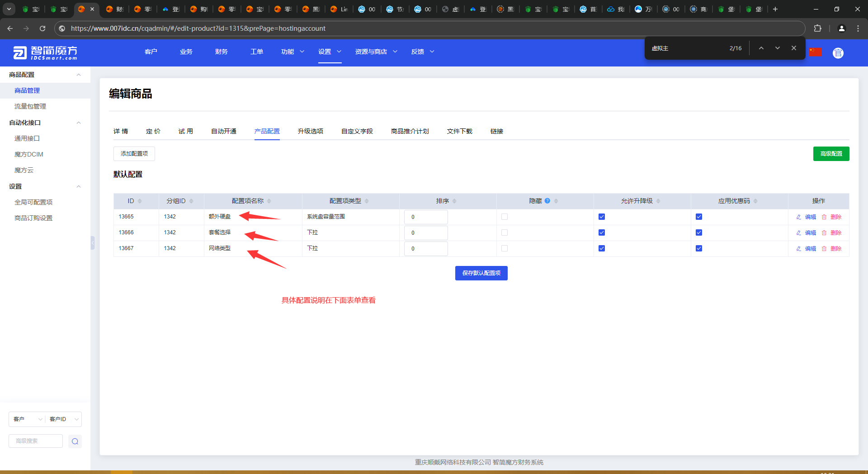Click the browser reload icon
The width and height of the screenshot is (868, 474).
(42, 28)
